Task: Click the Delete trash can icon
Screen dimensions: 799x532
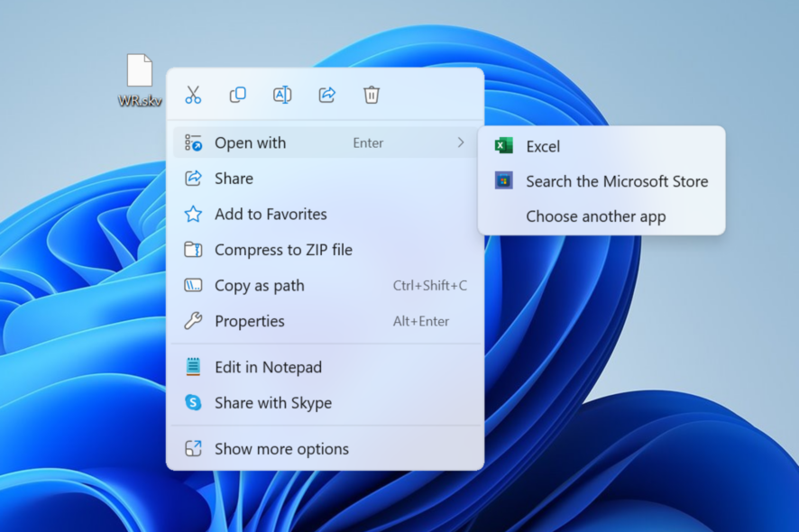Action: (x=372, y=95)
